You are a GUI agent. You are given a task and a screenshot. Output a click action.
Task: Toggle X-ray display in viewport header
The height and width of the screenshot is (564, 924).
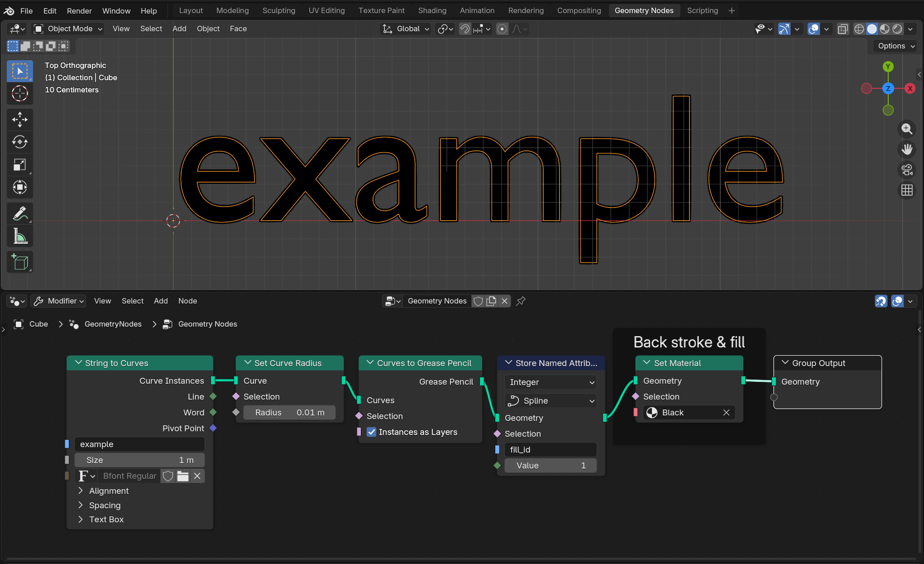843,29
